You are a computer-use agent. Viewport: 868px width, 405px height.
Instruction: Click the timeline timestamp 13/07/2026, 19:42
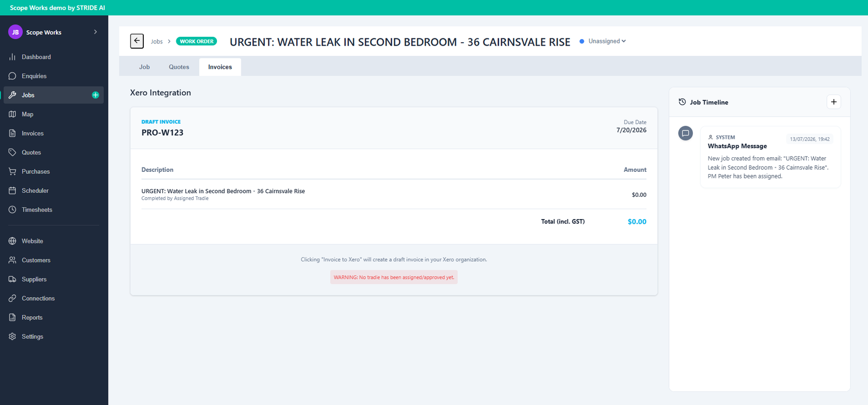[809, 139]
